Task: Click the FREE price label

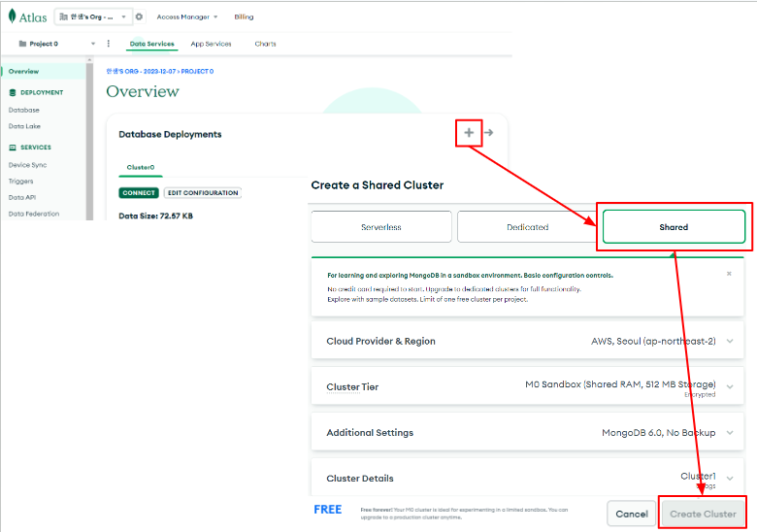Action: click(x=328, y=510)
